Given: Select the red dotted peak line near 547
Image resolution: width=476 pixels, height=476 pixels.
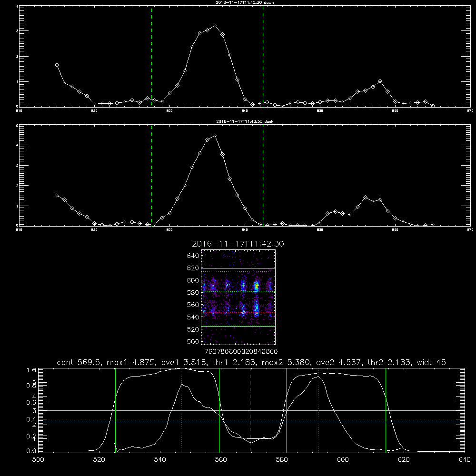Looking at the screenshot, I should (x=181, y=410).
